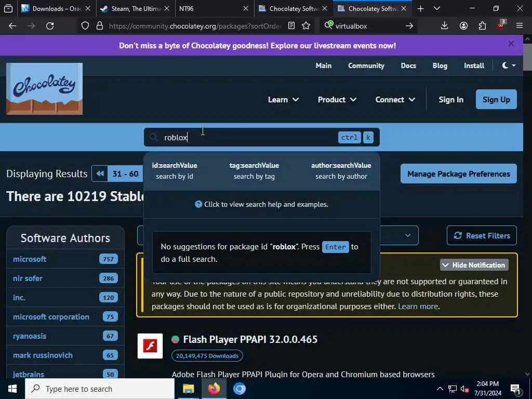Expand the Learn menu
This screenshot has height=399, width=532.
283,100
